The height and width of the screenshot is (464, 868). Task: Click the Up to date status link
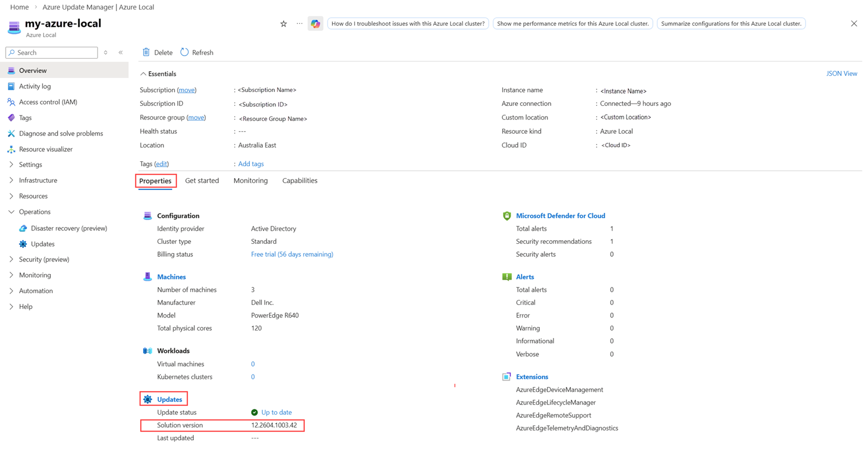pyautogui.click(x=276, y=412)
